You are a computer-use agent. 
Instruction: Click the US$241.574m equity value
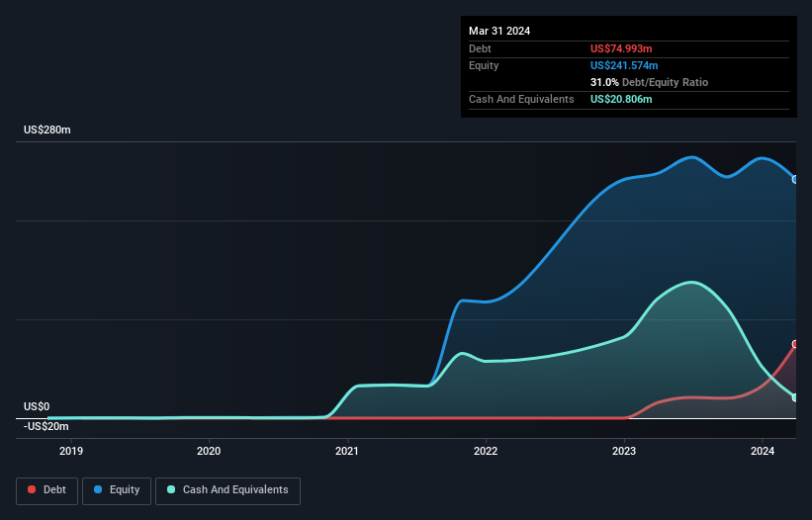[624, 65]
